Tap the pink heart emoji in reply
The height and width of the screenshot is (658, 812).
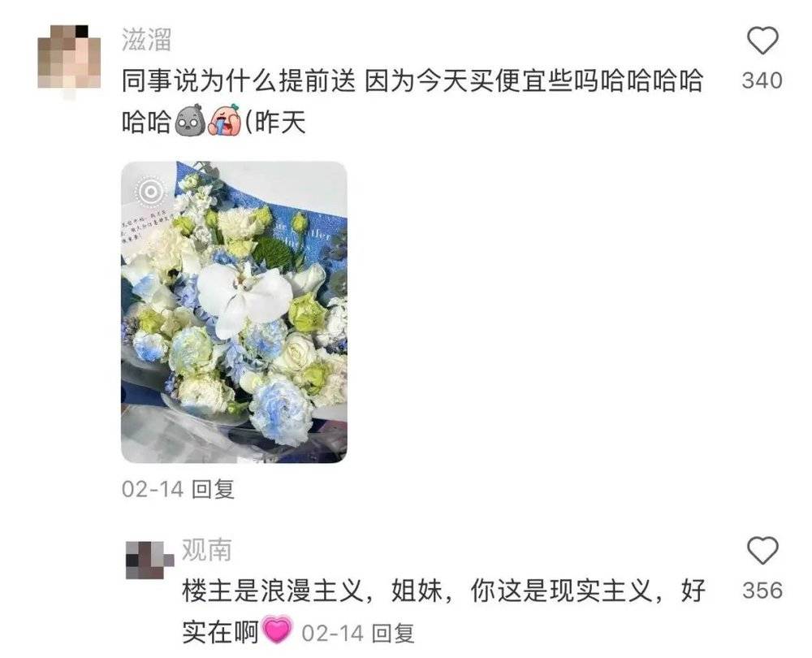[x=278, y=630]
